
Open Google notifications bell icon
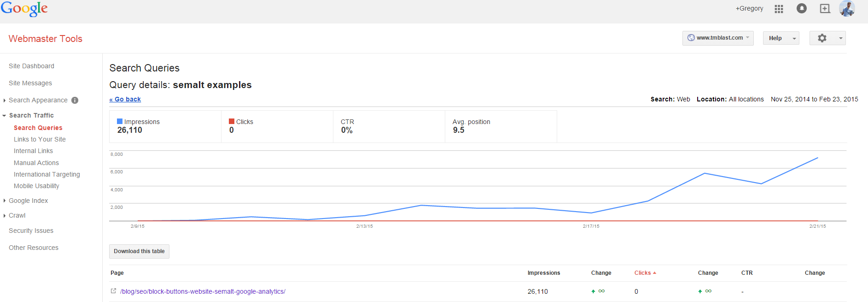[802, 8]
